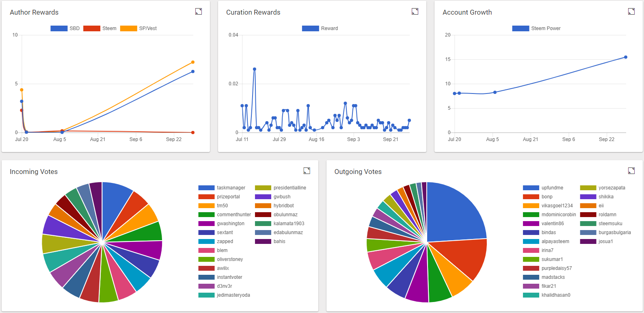Toggle the SP/Vest series in legend
The height and width of the screenshot is (313, 644).
pos(138,28)
